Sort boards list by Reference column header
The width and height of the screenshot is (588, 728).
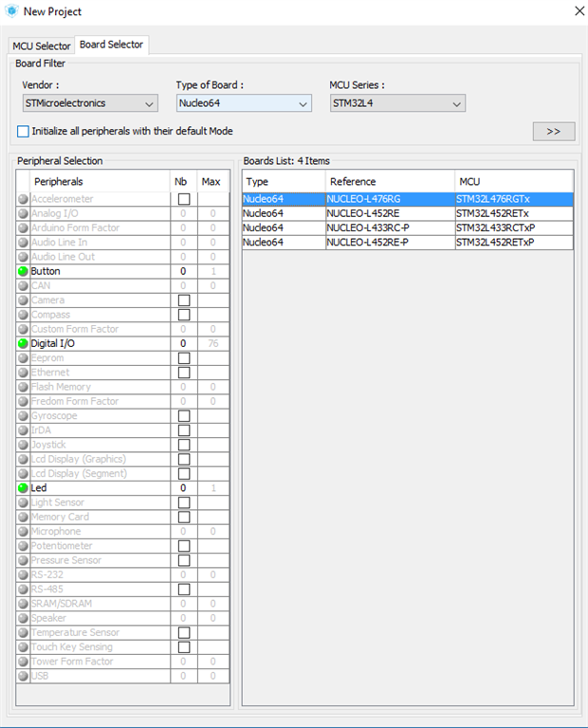click(390, 182)
